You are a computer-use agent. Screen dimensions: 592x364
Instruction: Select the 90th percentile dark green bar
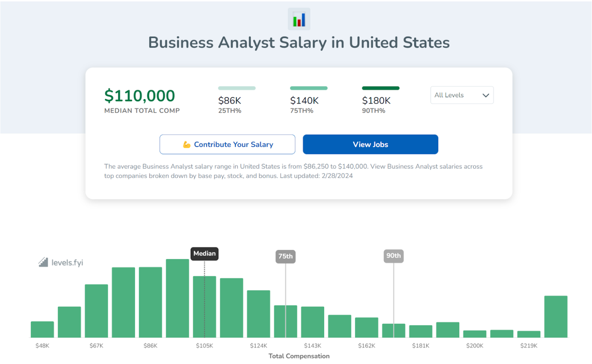pos(381,88)
